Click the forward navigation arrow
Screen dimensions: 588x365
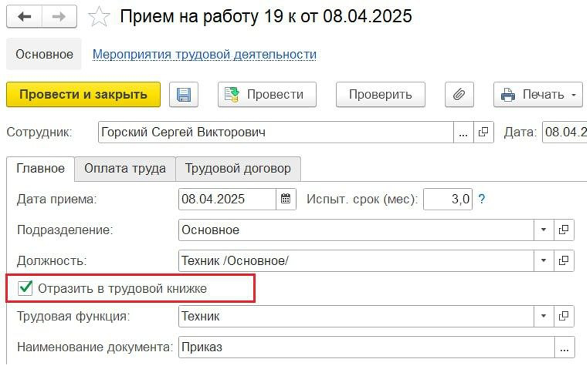coord(60,17)
